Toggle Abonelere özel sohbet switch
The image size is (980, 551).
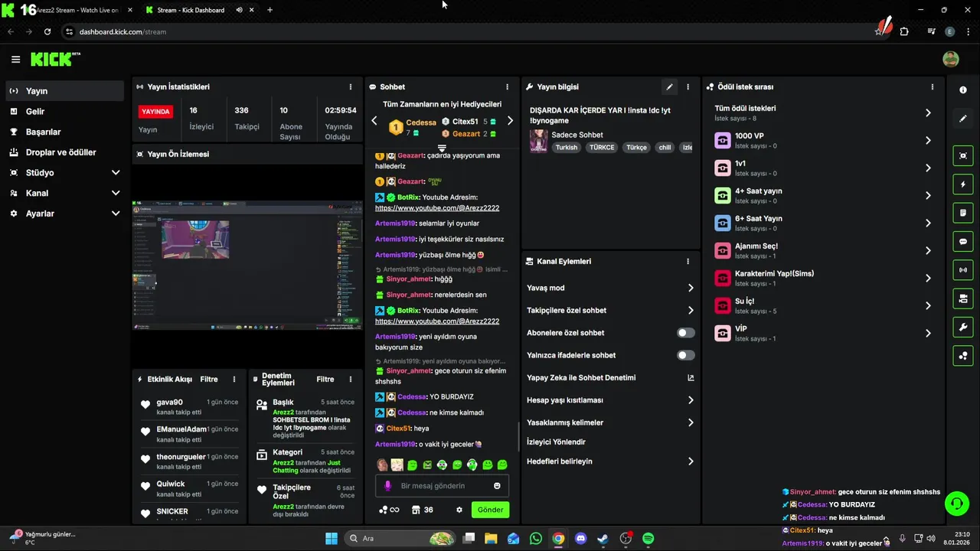point(686,333)
